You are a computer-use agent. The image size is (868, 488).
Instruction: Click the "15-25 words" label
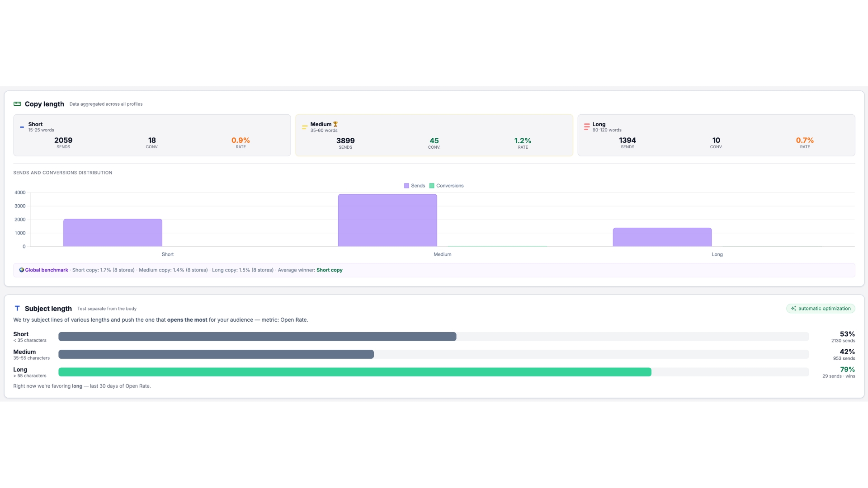click(41, 130)
